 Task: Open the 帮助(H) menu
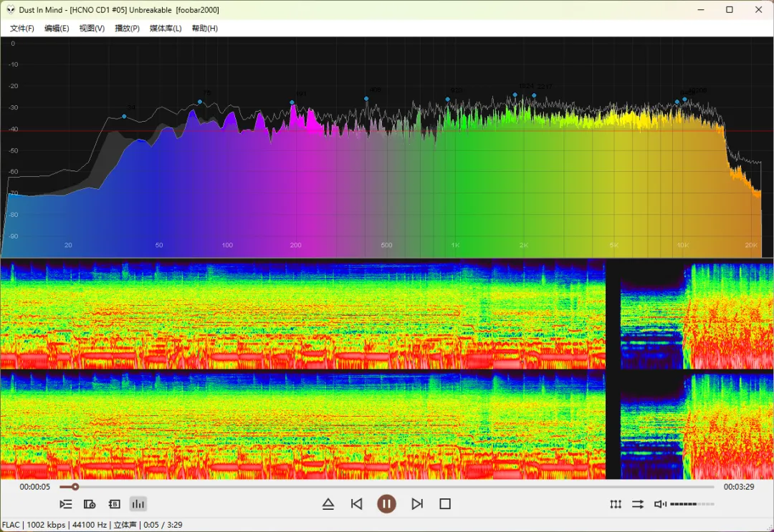point(204,28)
